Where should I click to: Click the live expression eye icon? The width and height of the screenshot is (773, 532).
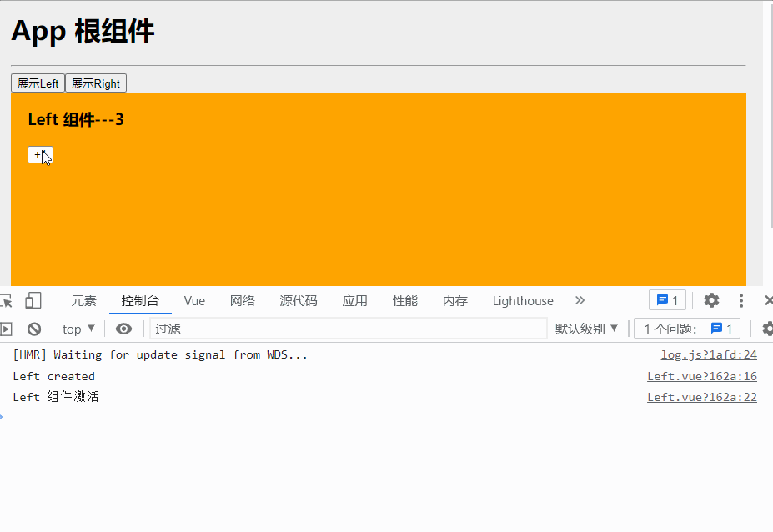coord(123,329)
